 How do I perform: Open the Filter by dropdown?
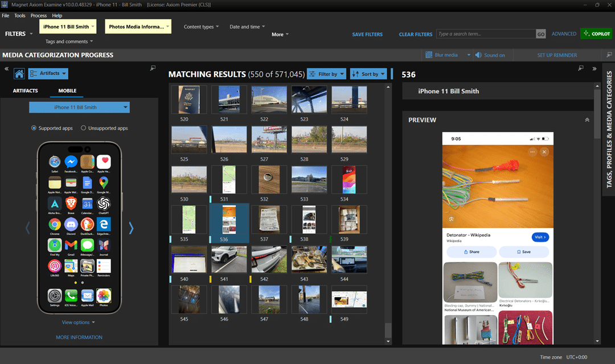[326, 74]
